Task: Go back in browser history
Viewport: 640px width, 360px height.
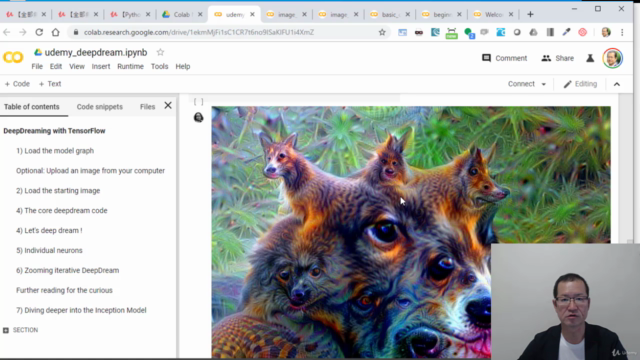Action: (x=7, y=32)
